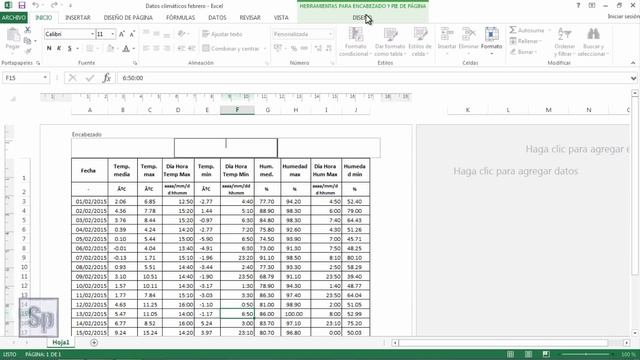Click Iniciar sesión link
The height and width of the screenshot is (360, 640).
623,17
